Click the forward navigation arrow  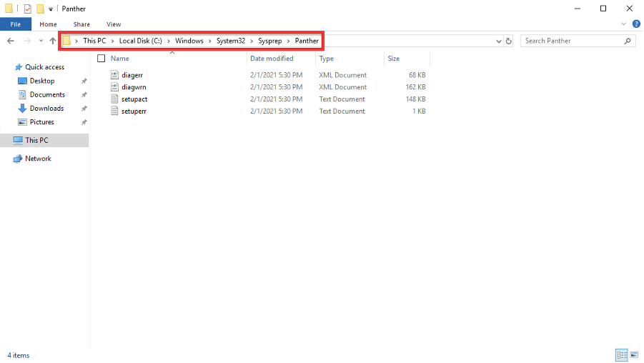point(27,41)
